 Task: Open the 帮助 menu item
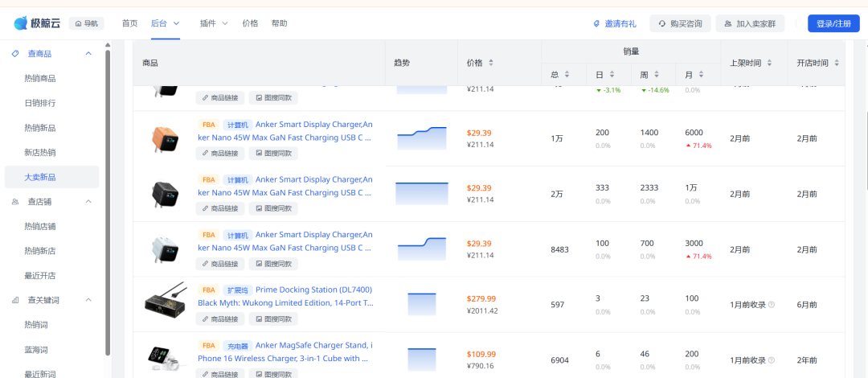(x=279, y=23)
